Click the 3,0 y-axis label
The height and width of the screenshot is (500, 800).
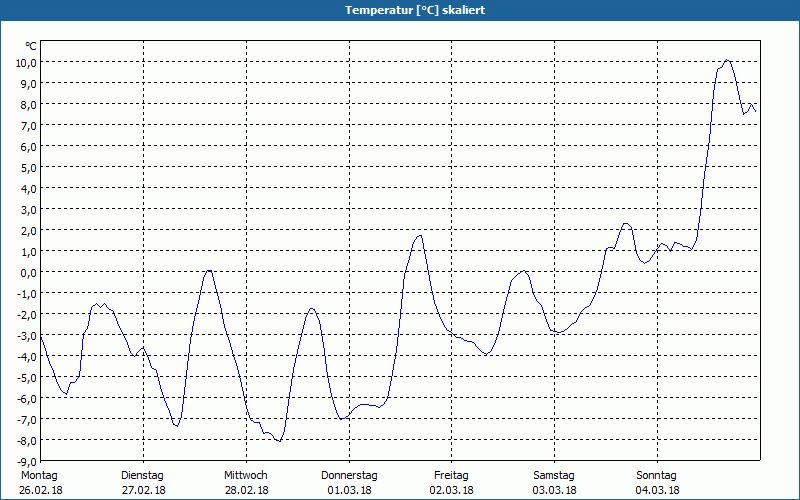[29, 209]
